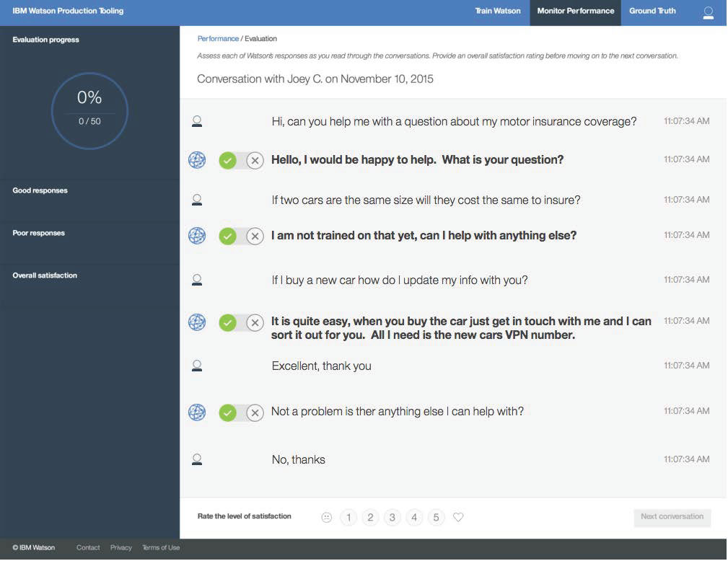Click the message 'No, thanks'

[x=298, y=460]
